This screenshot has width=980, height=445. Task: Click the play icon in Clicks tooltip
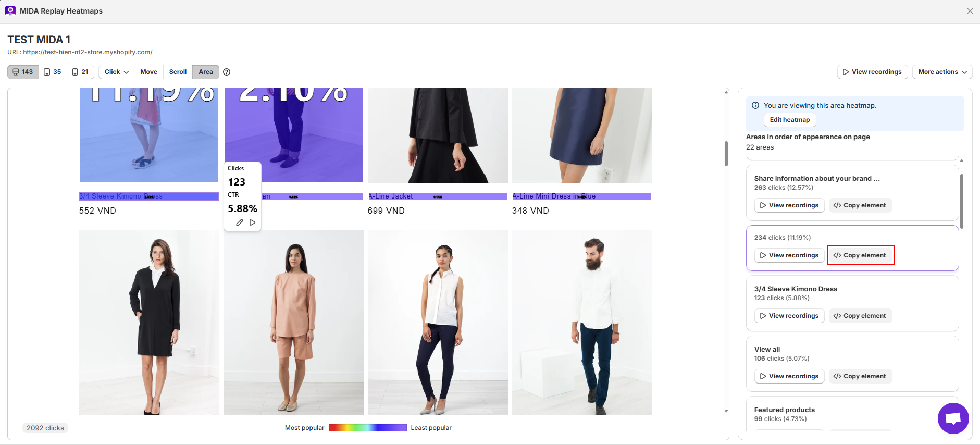[x=253, y=222]
